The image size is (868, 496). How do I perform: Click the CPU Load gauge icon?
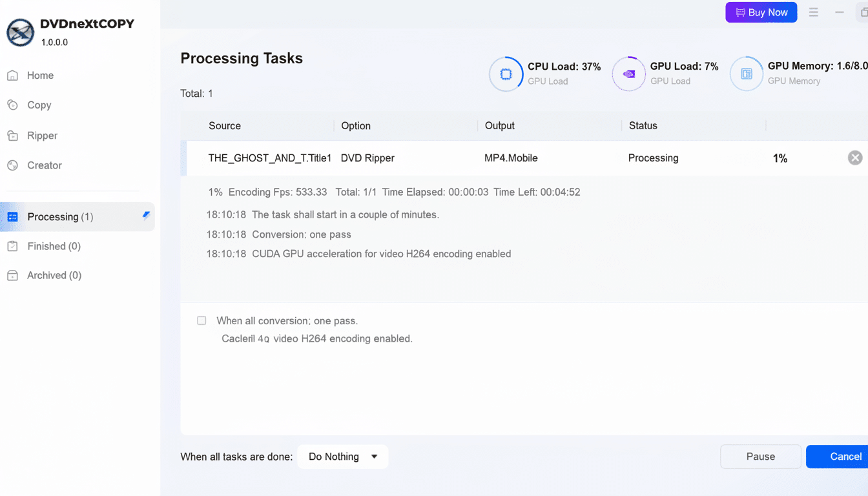(x=506, y=74)
